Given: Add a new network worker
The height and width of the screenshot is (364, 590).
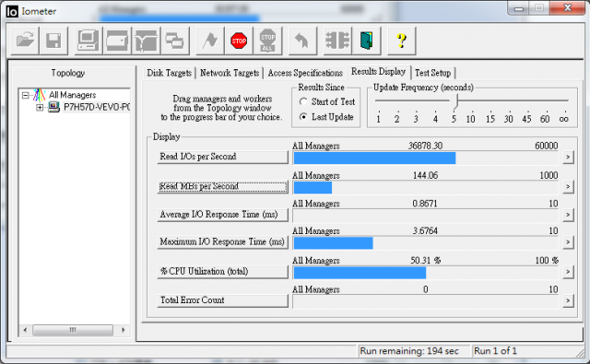Looking at the screenshot, I should click(146, 41).
